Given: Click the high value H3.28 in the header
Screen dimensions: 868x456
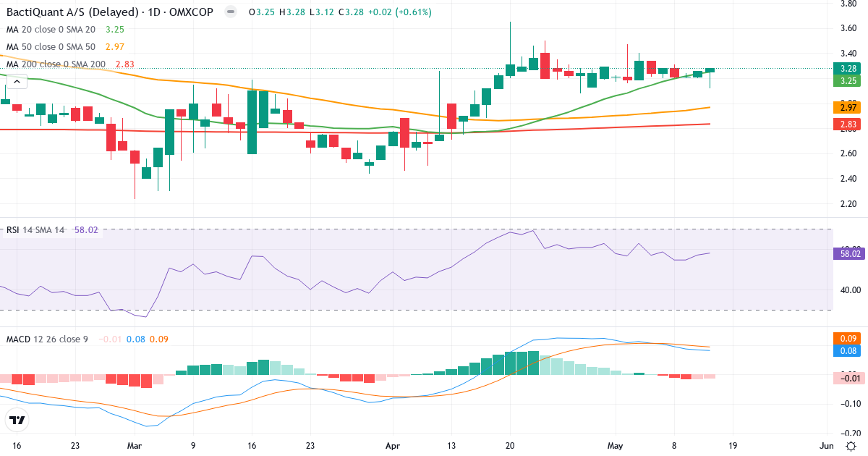Looking at the screenshot, I should coord(292,12).
